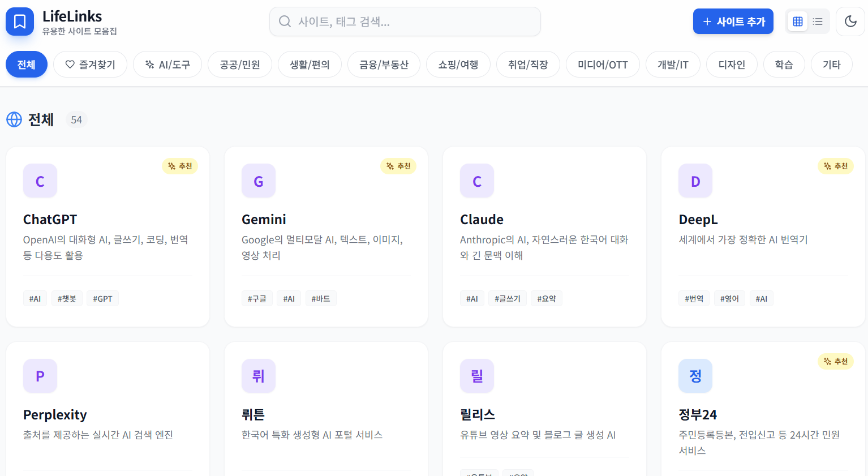
Task: Click the ChatGPT card C icon
Action: point(40,181)
